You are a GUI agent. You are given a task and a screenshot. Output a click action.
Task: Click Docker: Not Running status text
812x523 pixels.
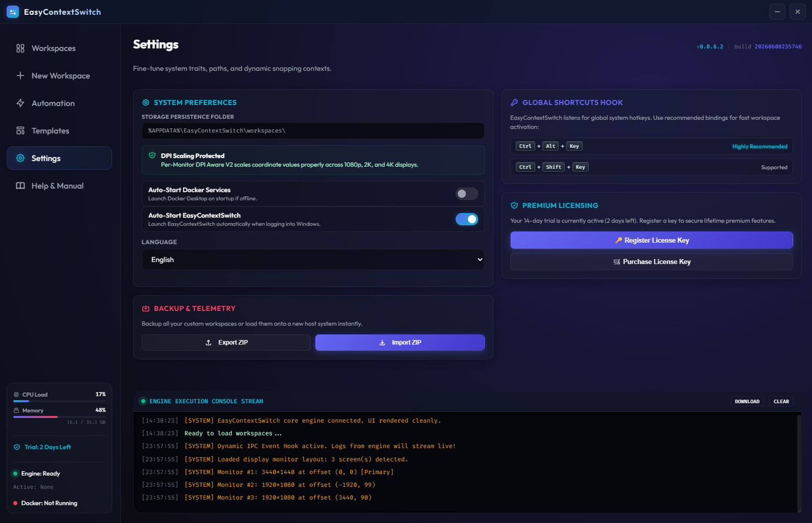point(49,503)
